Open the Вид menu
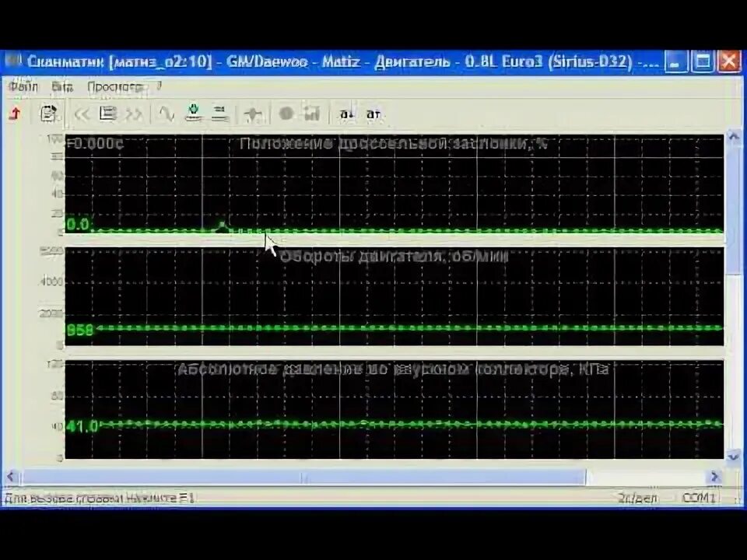The height and width of the screenshot is (560, 747). [x=62, y=87]
